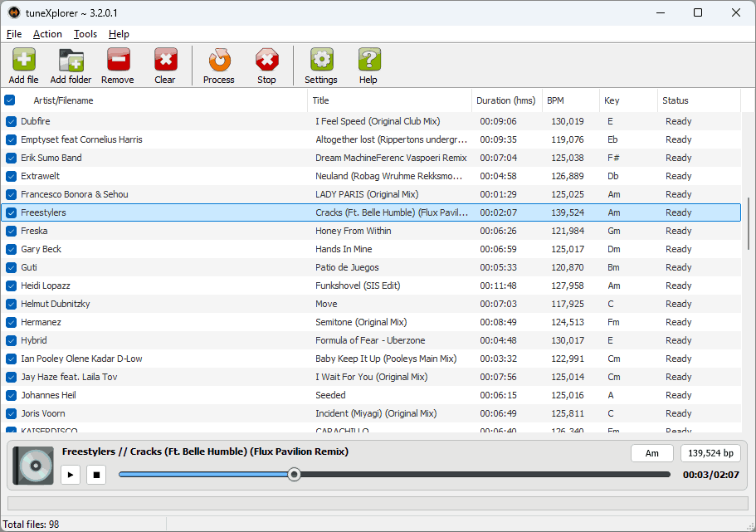Uncheck the Ian Pooley Olene Kadar D-Low checkbox
756x532 pixels.
[x=11, y=359]
